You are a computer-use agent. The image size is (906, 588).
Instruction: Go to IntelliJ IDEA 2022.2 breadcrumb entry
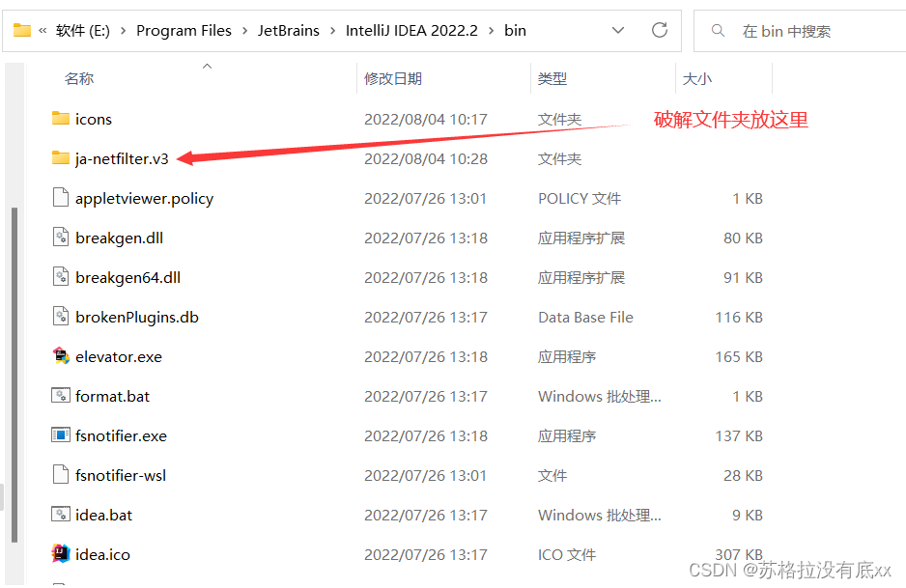(411, 30)
